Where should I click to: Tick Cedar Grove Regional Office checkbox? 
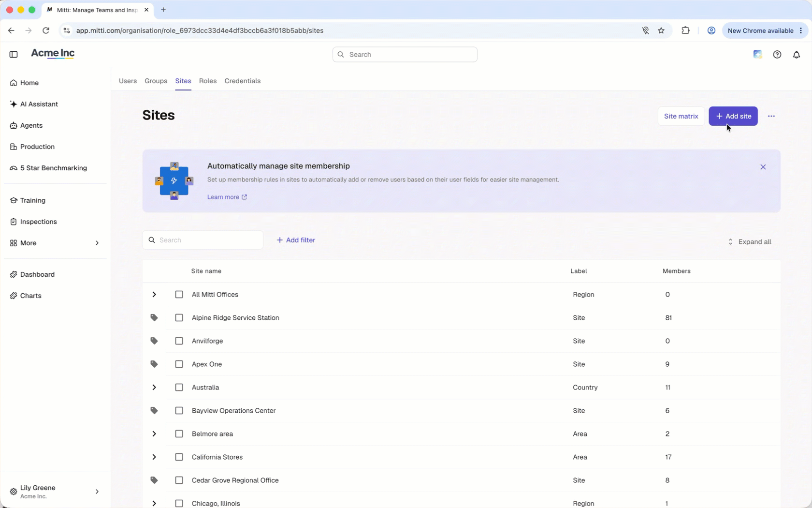[x=179, y=480]
